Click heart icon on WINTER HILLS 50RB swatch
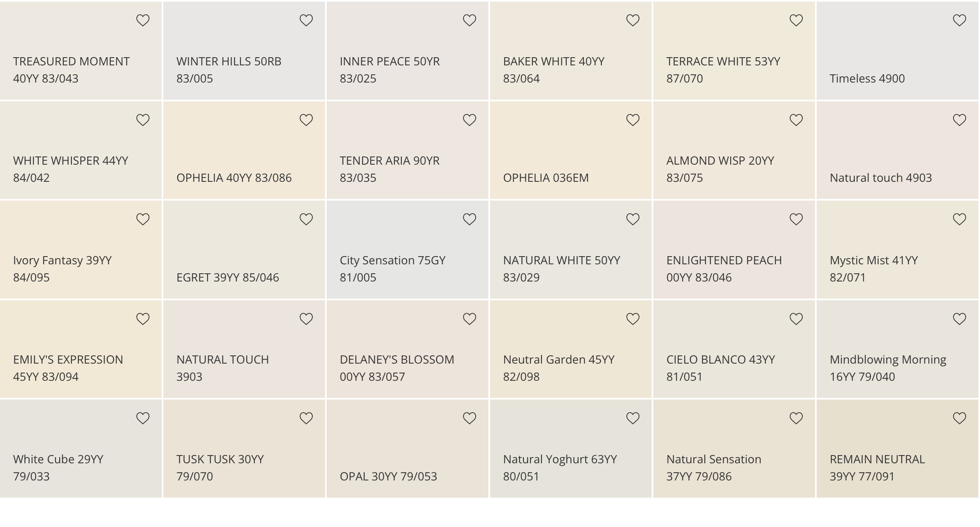This screenshot has height=527, width=980. click(x=306, y=20)
